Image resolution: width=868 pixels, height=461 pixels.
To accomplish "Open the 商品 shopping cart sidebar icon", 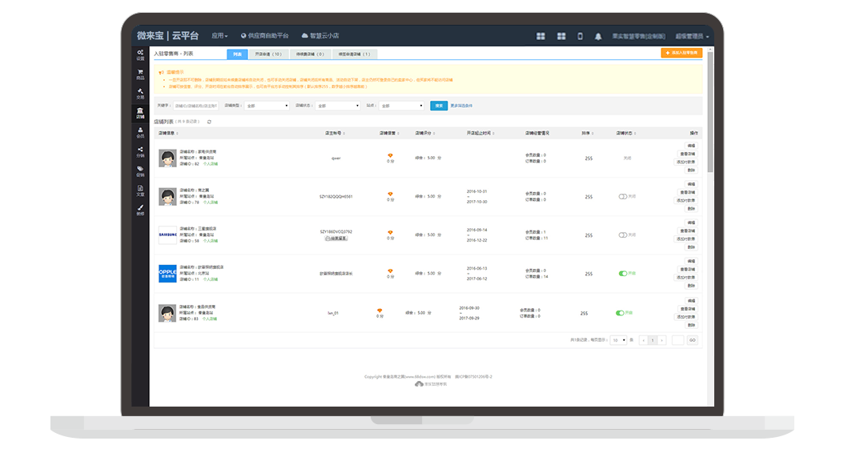I will tap(140, 74).
